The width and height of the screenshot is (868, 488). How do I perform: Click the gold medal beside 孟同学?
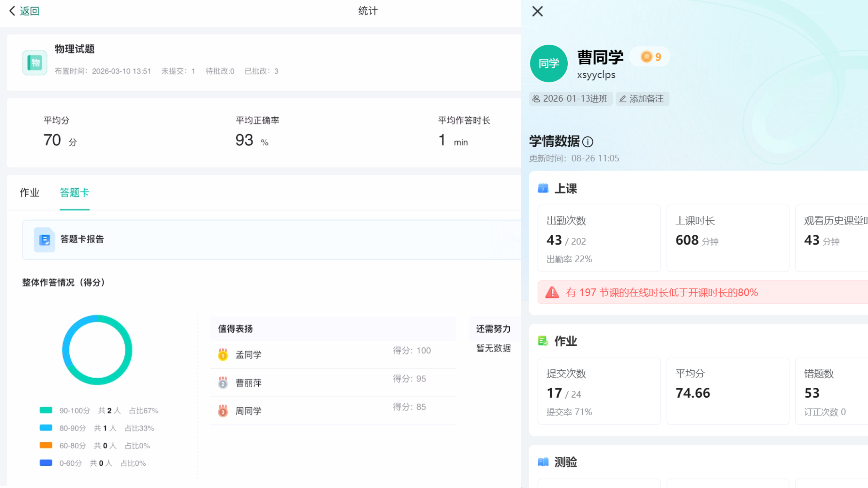click(x=223, y=354)
